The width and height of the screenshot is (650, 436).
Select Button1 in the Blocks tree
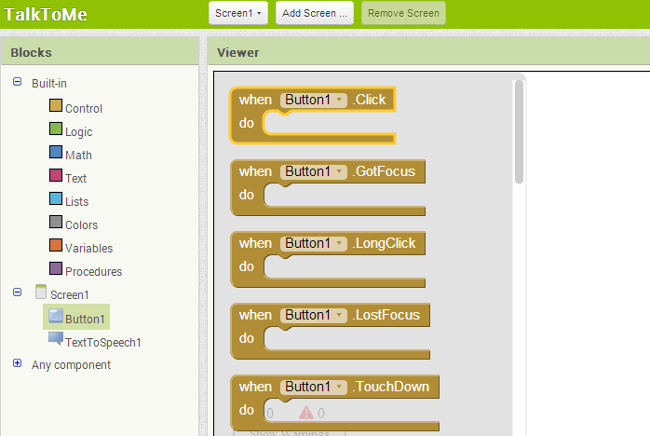pyautogui.click(x=85, y=318)
